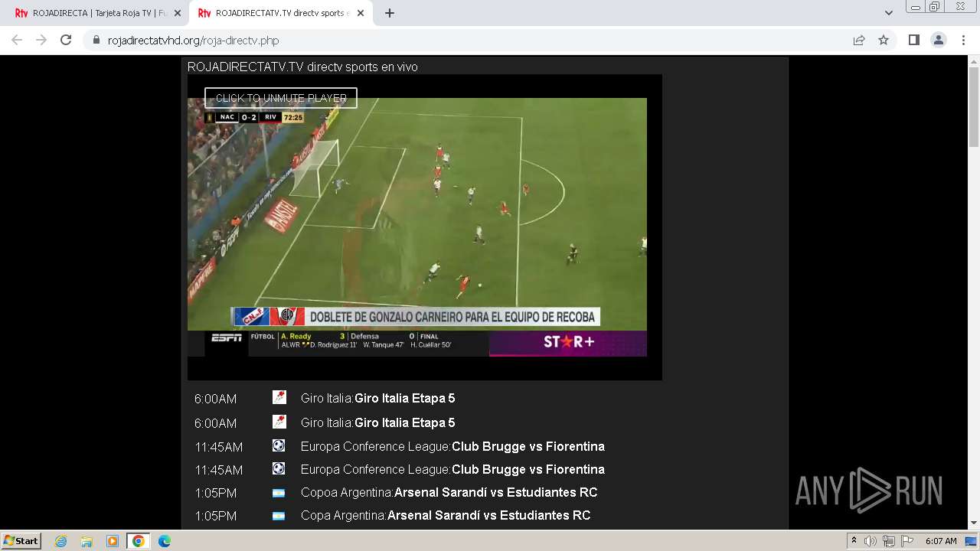The height and width of the screenshot is (551, 980).
Task: Click the Show desktop button
Action: coord(971,541)
